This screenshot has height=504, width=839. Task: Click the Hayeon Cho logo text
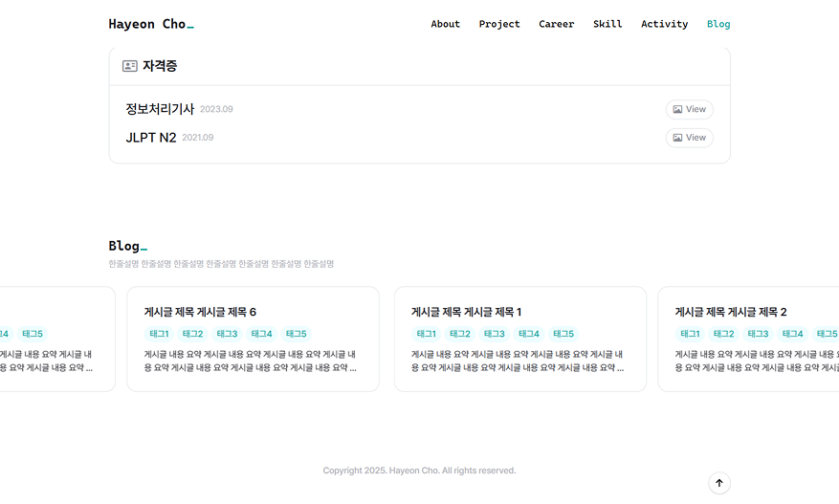[x=150, y=24]
